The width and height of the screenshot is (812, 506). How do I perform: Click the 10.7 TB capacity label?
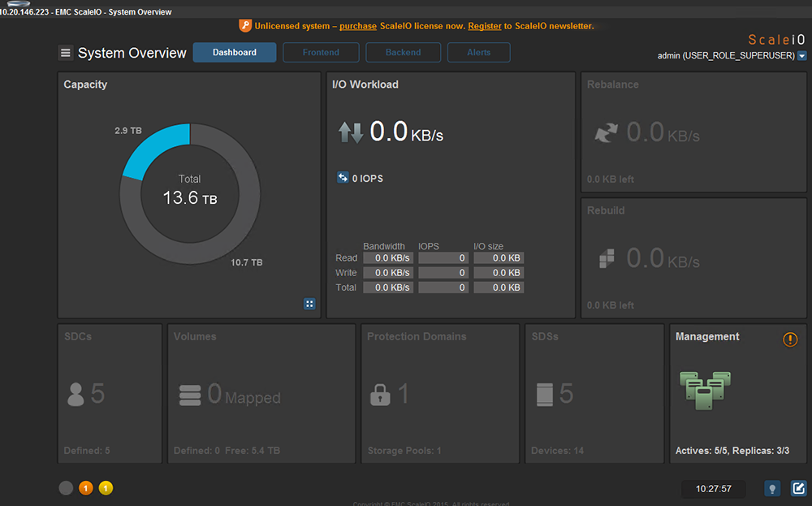point(247,262)
